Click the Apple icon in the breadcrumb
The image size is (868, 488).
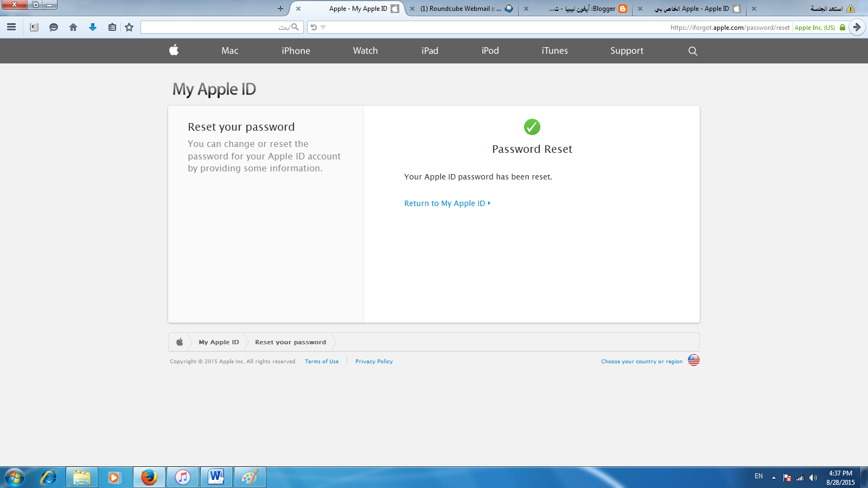tap(180, 342)
